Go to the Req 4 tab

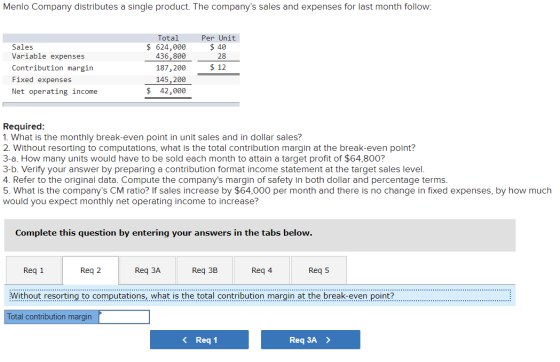coord(262,270)
